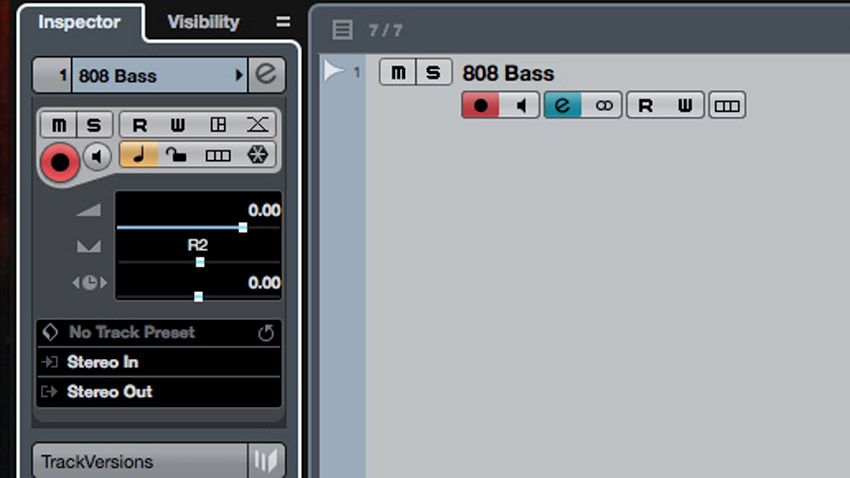The width and height of the screenshot is (850, 478).
Task: Toggle Mute in the Inspector
Action: [x=59, y=125]
